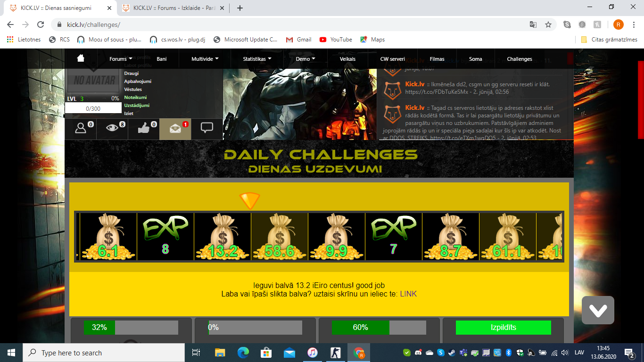Image resolution: width=644 pixels, height=362 pixels.
Task: Close the Dienas sasniegumi tab
Action: pos(109,8)
